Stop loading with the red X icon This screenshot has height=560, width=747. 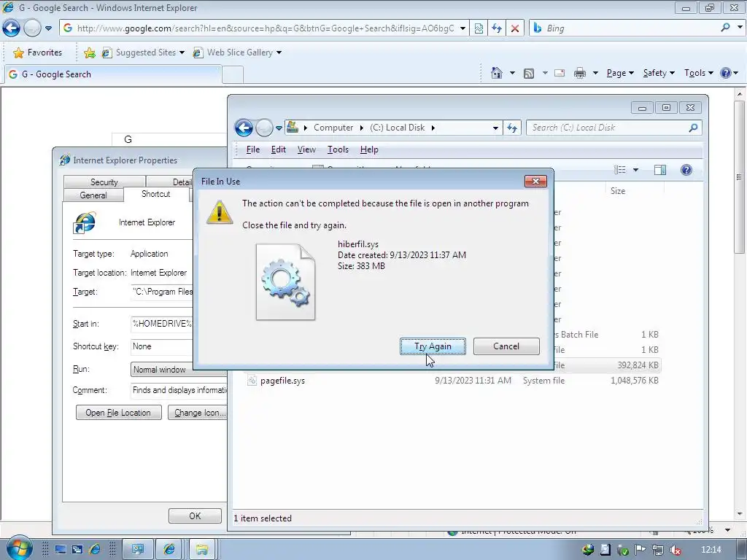point(514,28)
